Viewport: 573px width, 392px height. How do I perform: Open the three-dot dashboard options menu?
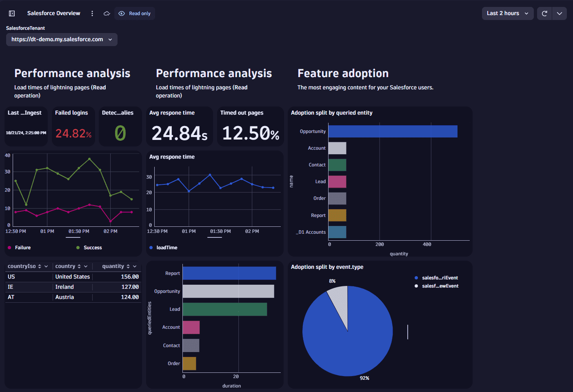click(92, 13)
